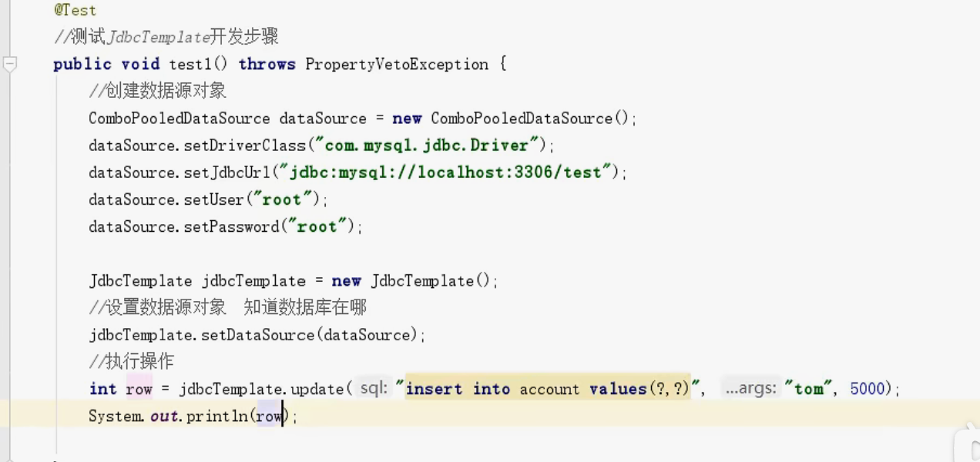Click the "jdbc:mysql://localhost:3306/test" string
980x462 pixels.
pyautogui.click(x=445, y=172)
